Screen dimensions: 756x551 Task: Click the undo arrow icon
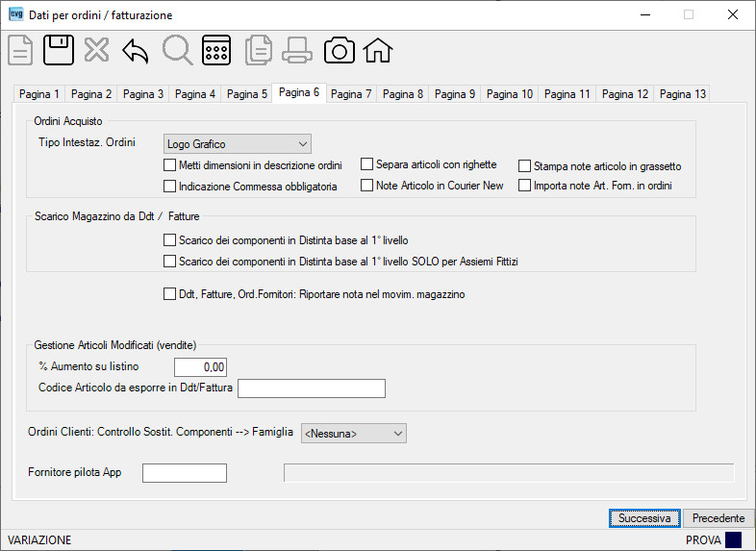click(x=135, y=51)
